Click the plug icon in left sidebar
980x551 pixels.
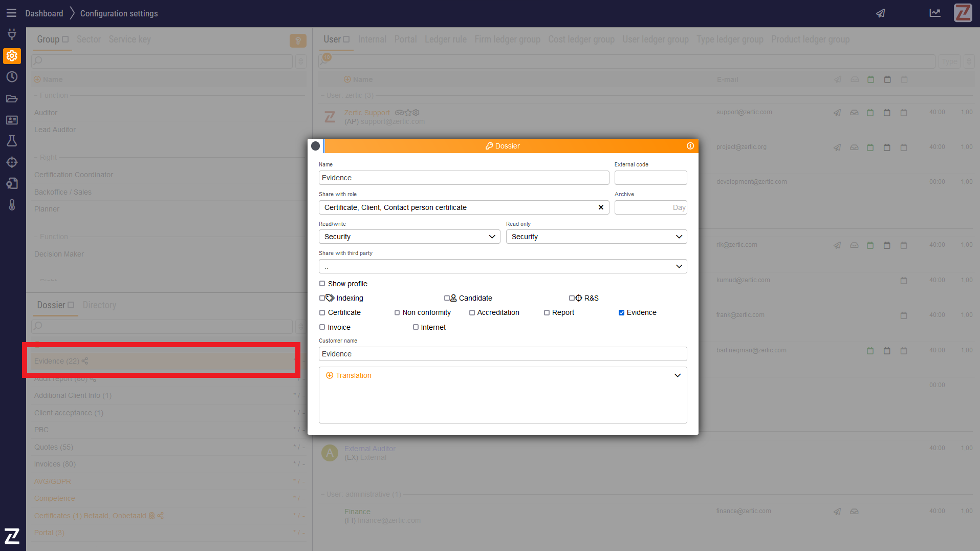[12, 34]
